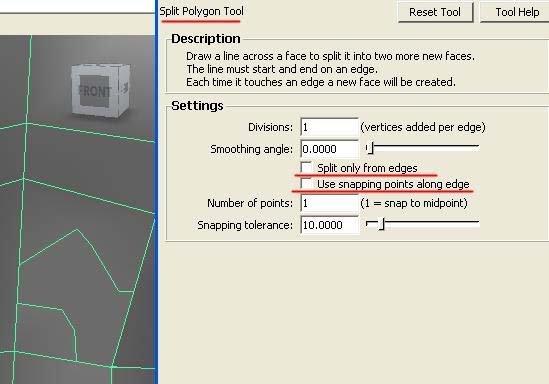Enable Split only from edges checkbox

(x=306, y=167)
